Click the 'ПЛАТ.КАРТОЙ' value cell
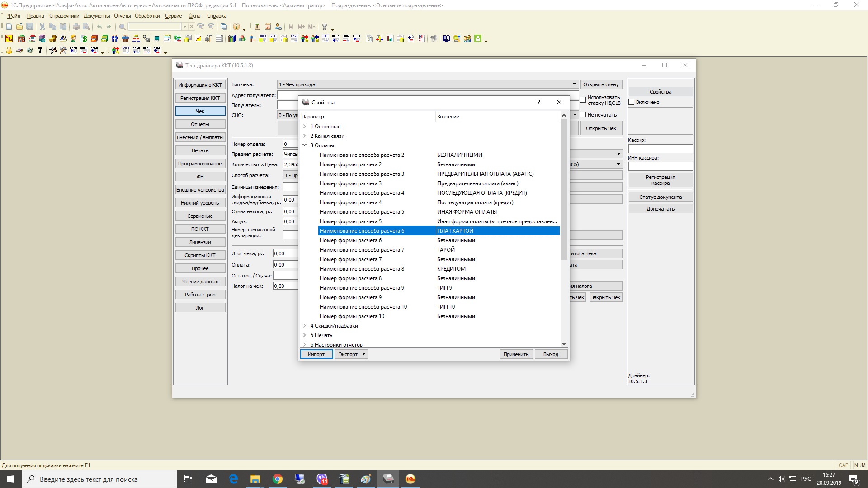Viewport: 868px width, 488px height. 497,231
